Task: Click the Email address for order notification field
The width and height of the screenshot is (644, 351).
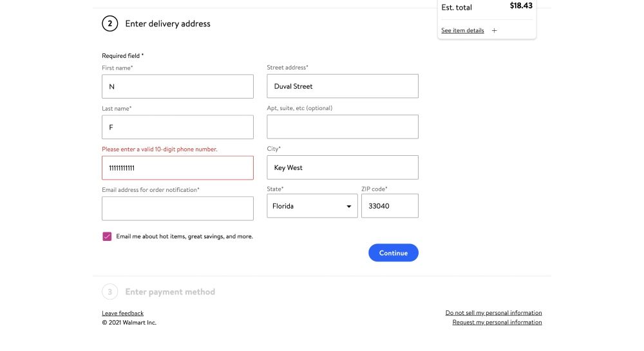Action: [x=178, y=209]
